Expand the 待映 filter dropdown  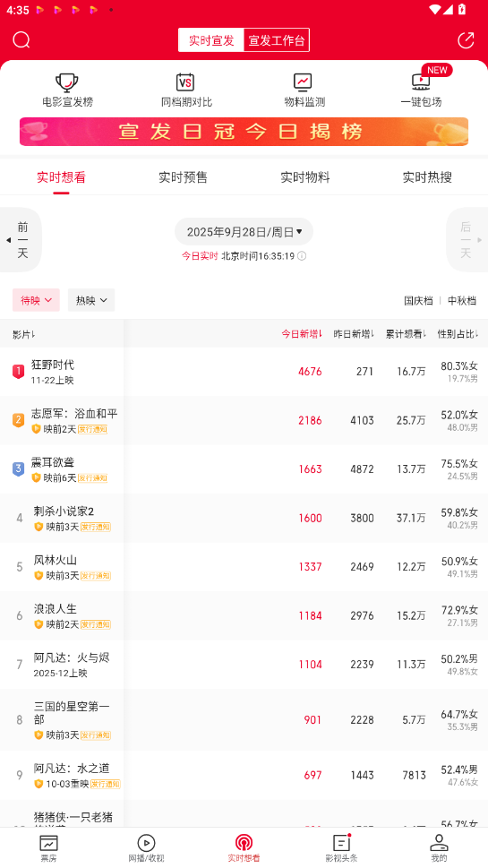point(36,300)
